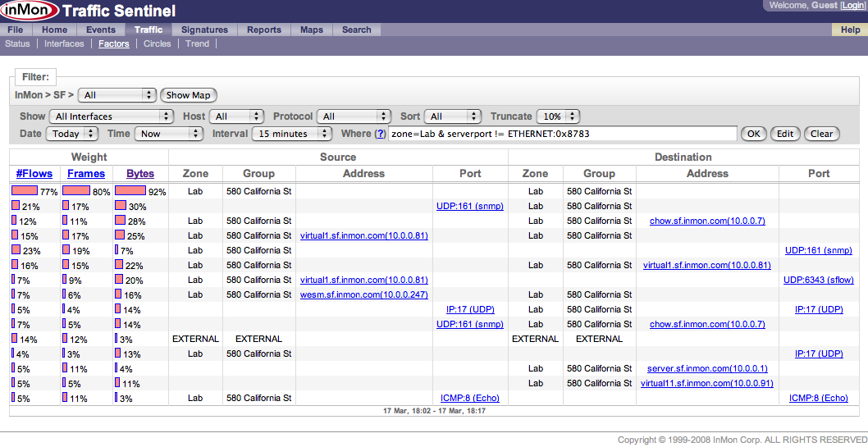
Task: Go to the Home tab
Action: click(x=55, y=30)
